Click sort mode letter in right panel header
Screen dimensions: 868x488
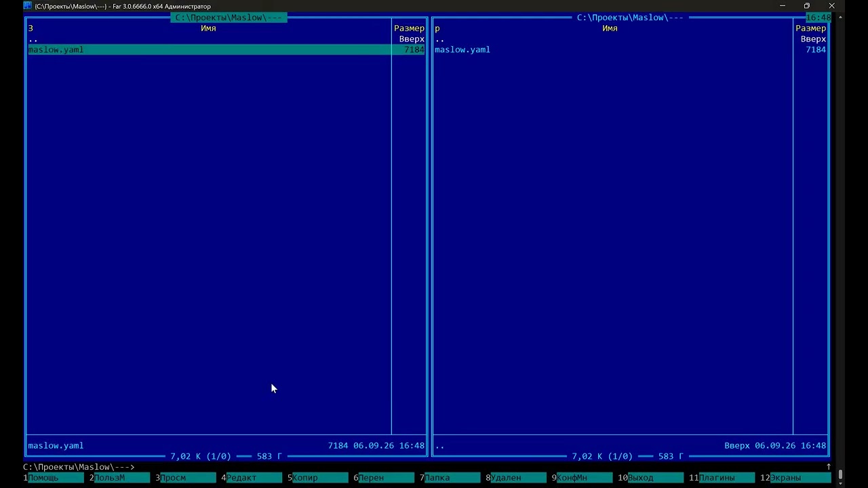[437, 28]
